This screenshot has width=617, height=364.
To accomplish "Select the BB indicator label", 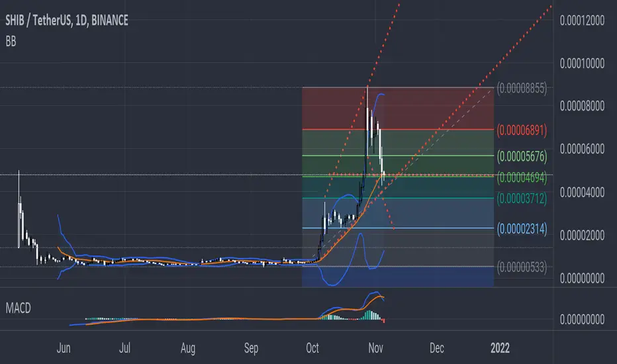I will (x=11, y=41).
